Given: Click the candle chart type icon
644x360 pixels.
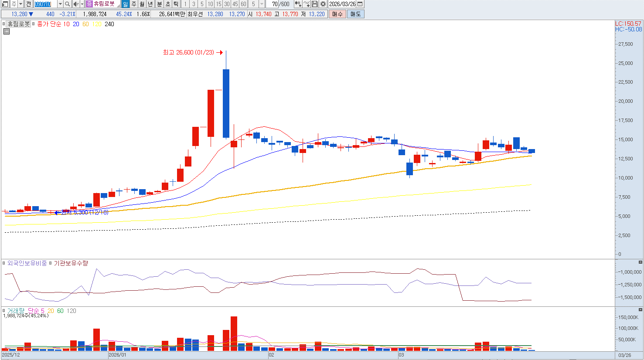Looking at the screenshot, I should [298, 4].
